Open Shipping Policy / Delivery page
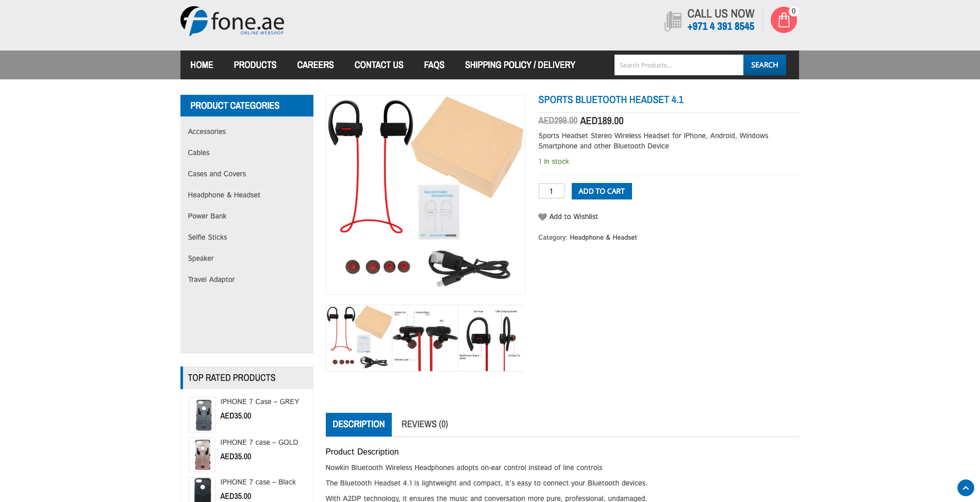 pyautogui.click(x=520, y=65)
